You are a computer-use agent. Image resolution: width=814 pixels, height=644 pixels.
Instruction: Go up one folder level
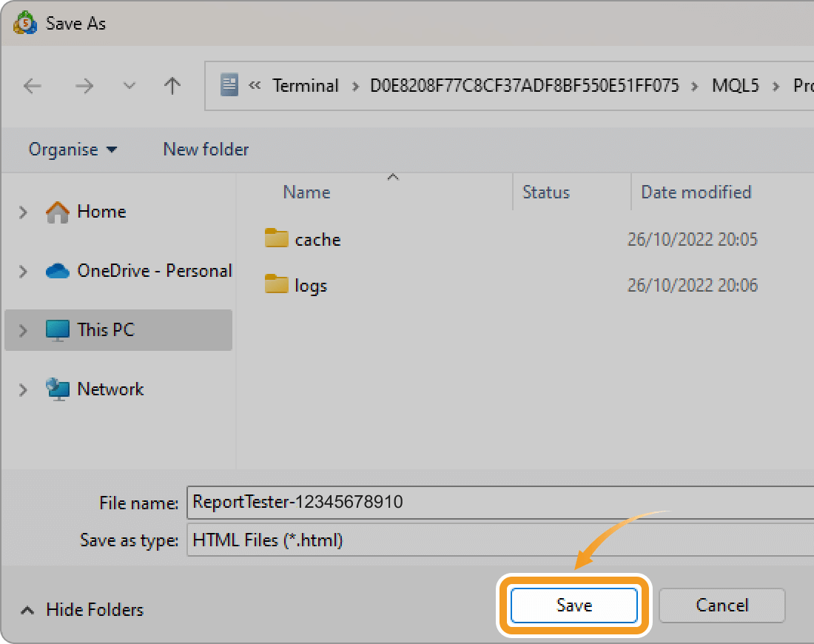click(172, 86)
